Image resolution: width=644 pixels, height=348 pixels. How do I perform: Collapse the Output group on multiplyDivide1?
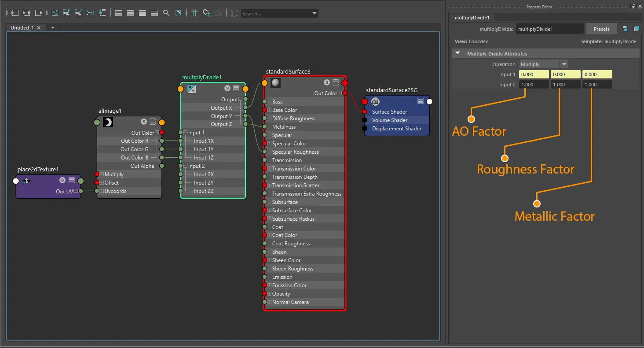point(240,100)
